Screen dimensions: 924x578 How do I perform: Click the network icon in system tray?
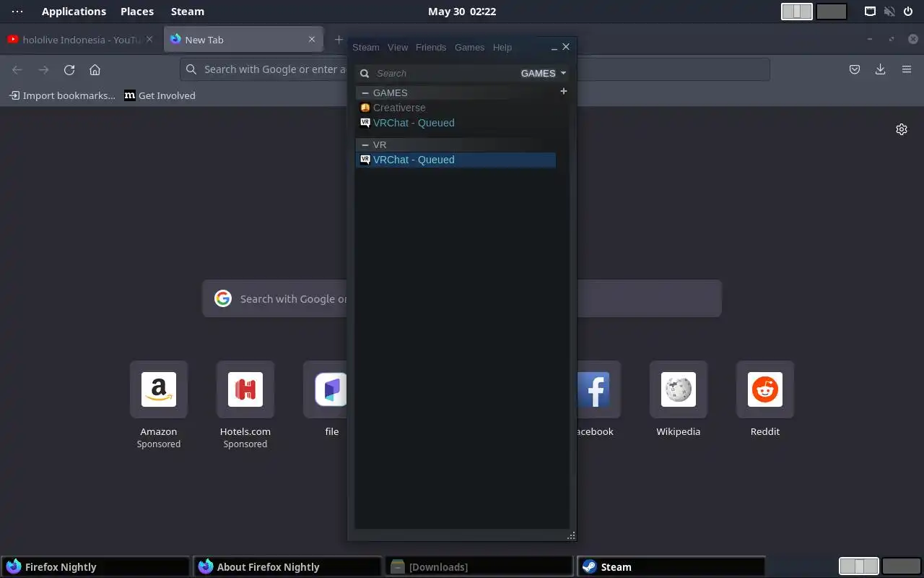tap(871, 12)
